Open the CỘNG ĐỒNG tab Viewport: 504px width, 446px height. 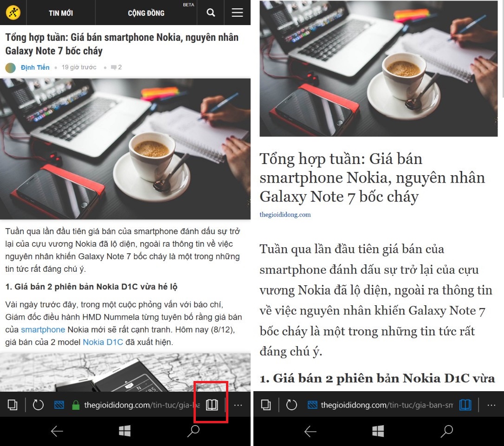146,13
